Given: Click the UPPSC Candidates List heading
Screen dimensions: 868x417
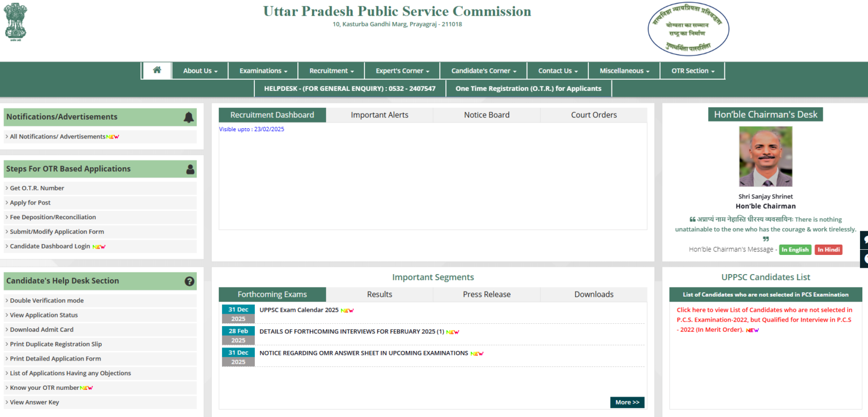Looking at the screenshot, I should point(766,277).
